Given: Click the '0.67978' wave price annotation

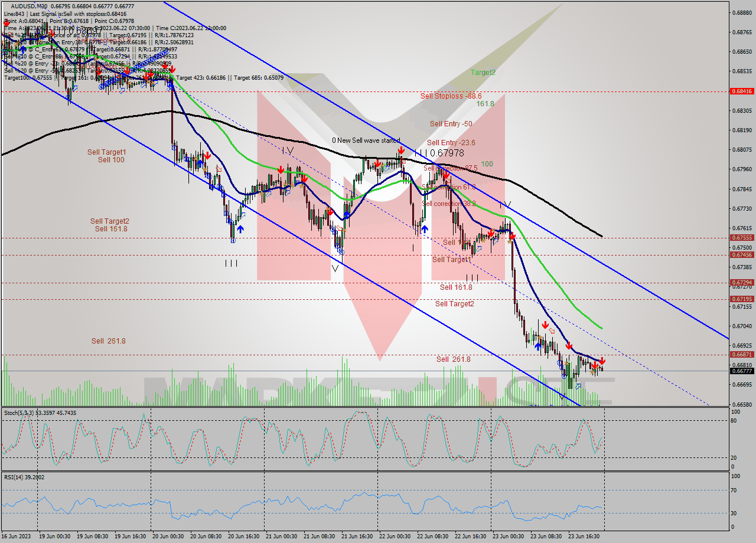Looking at the screenshot, I should [x=447, y=152].
